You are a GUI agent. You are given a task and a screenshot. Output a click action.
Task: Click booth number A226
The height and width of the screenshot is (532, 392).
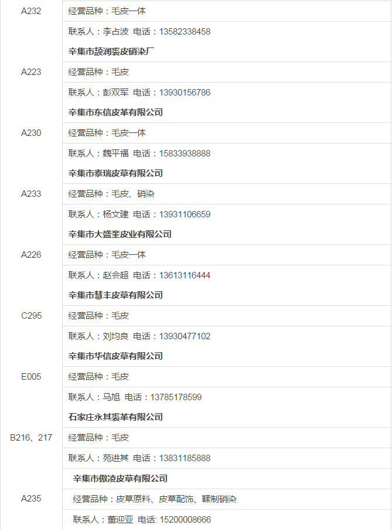click(x=31, y=255)
